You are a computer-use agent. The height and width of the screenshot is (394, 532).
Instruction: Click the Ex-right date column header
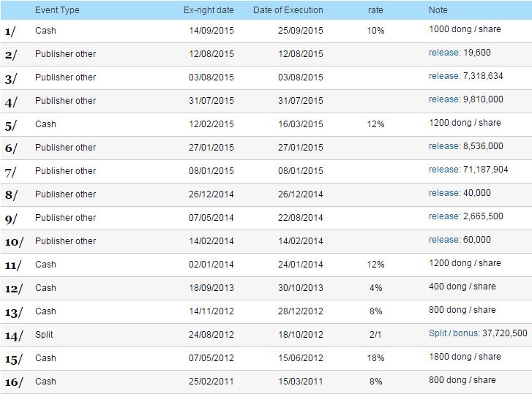(209, 10)
